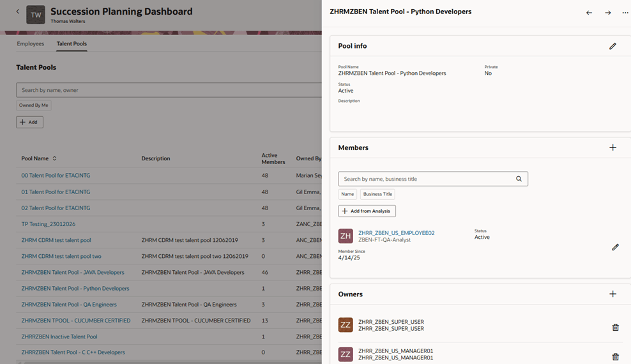The image size is (631, 364).
Task: Open ZHRM CDRM test talent pool two
Action: [61, 256]
